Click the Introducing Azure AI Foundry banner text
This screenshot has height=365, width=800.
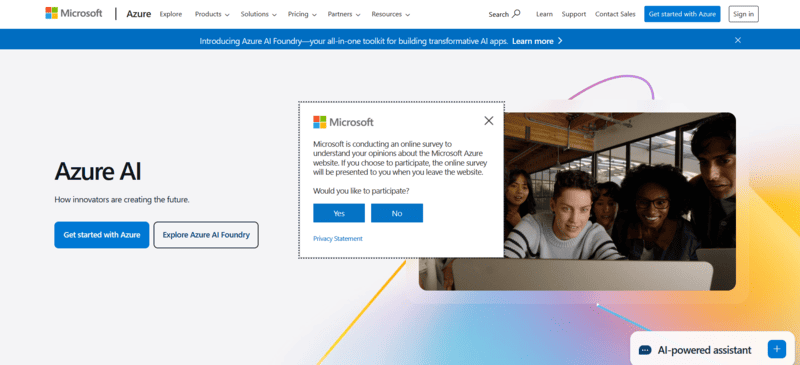coord(354,41)
